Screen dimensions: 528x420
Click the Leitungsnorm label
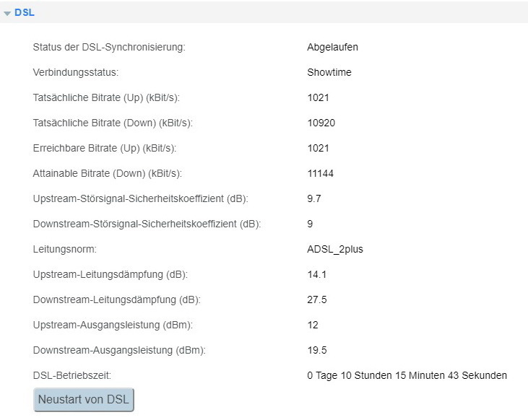coord(65,250)
